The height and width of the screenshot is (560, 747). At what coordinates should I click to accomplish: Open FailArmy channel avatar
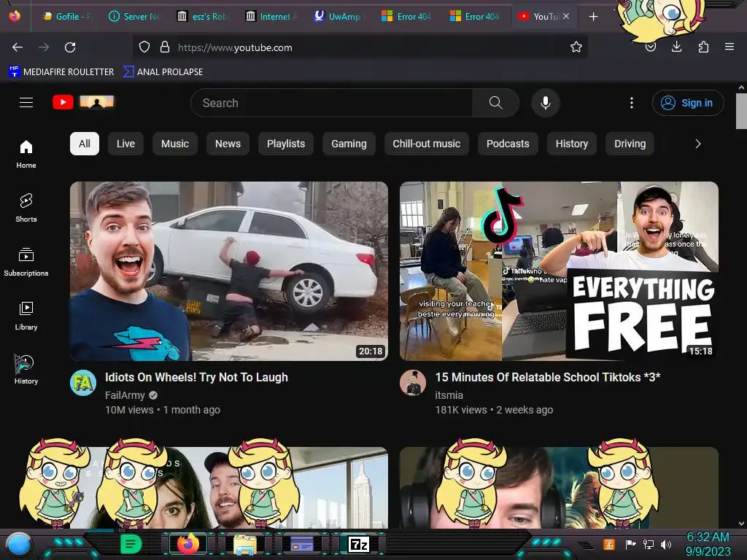tap(83, 383)
